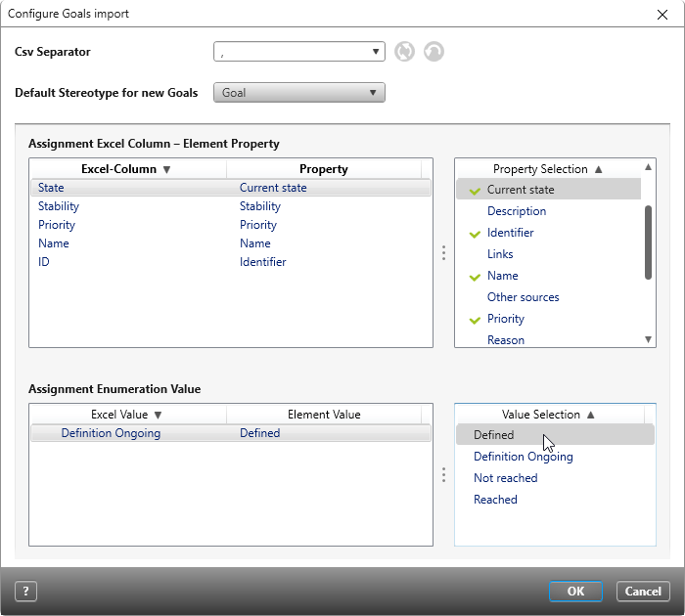Screen dimensions: 685x616
Task: Click the splitter dots beside the Enumeration table
Action: [x=443, y=475]
